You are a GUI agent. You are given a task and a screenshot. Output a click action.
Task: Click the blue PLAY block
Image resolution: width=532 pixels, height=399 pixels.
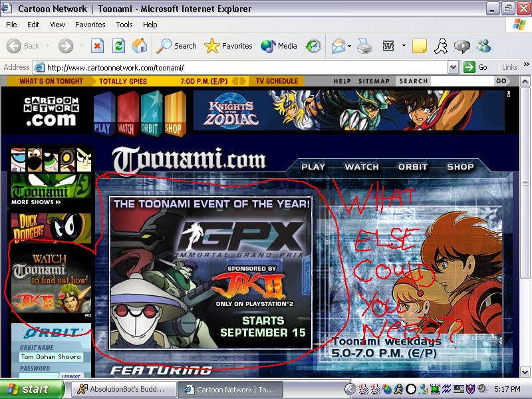104,114
